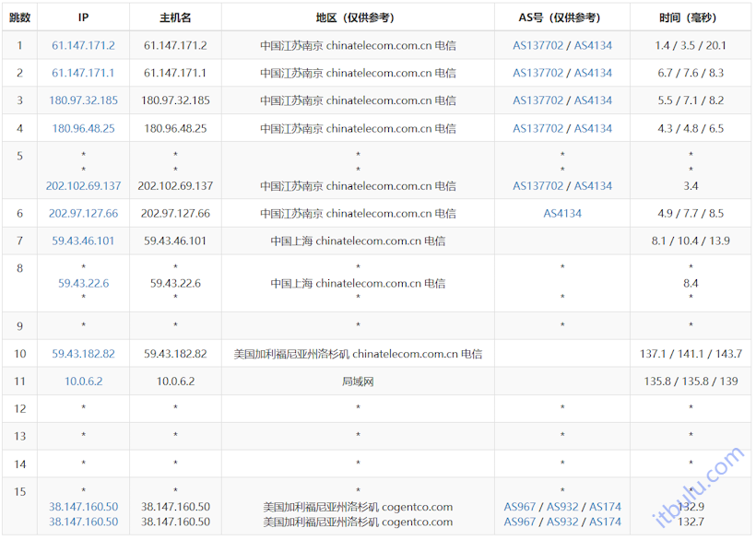Open the IP link 61.147.171.2 on hop 1
The image size is (756, 540).
tap(84, 44)
